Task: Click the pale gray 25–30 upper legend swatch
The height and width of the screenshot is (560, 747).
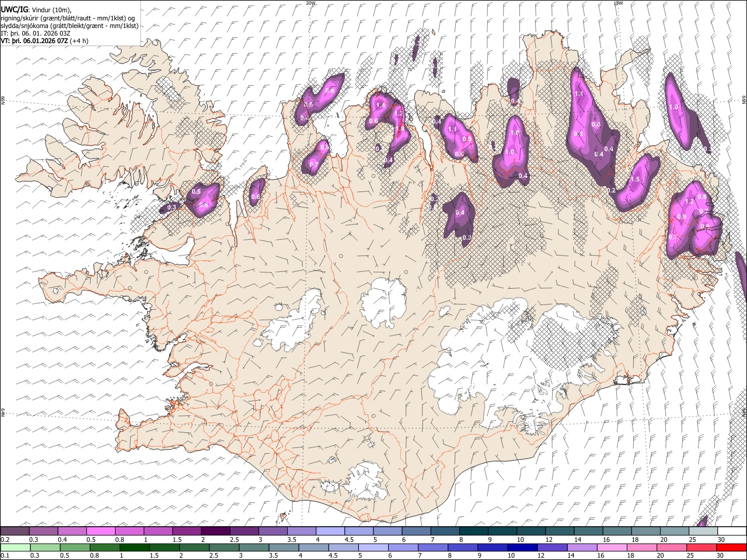Action: (703, 531)
